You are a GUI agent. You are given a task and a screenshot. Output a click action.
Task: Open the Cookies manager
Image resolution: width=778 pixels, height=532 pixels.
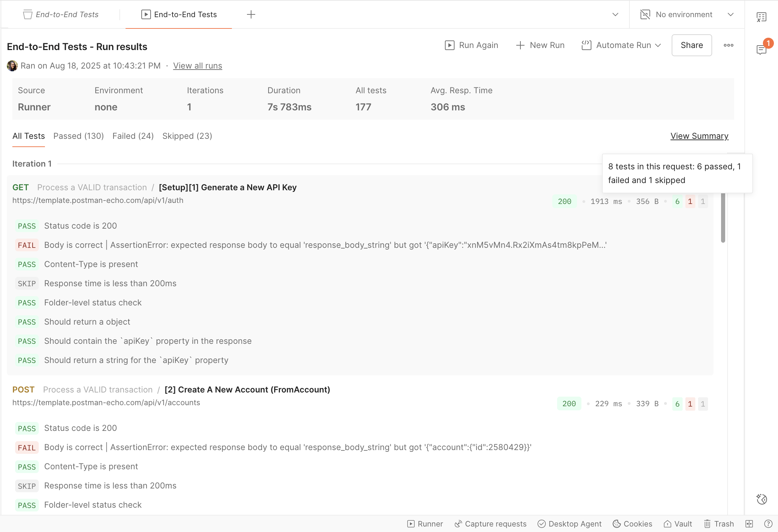(632, 524)
